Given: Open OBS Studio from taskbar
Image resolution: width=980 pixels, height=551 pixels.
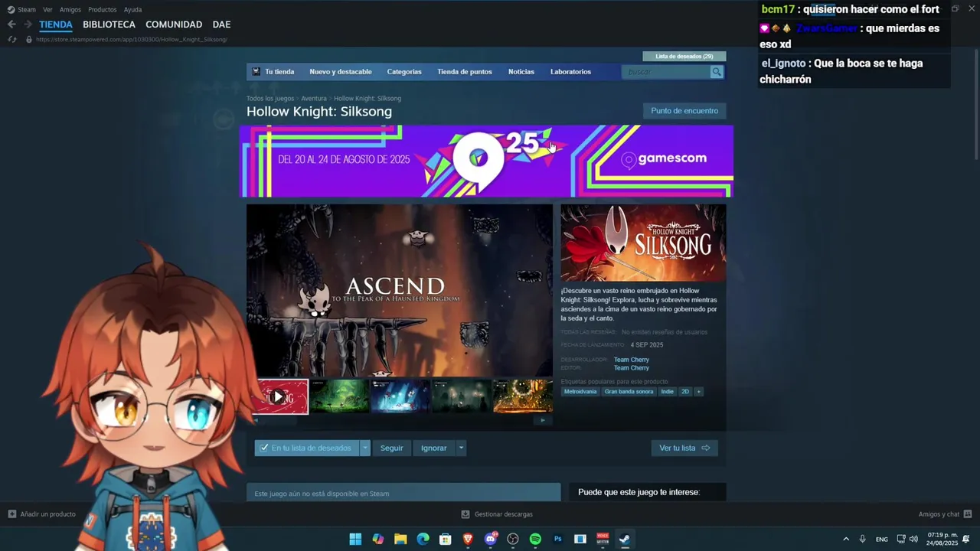Looking at the screenshot, I should tap(513, 540).
